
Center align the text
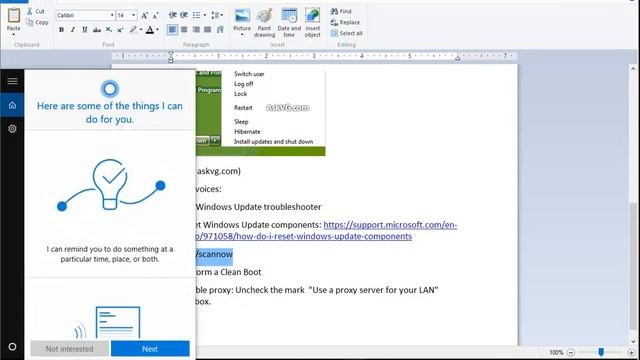click(x=184, y=29)
